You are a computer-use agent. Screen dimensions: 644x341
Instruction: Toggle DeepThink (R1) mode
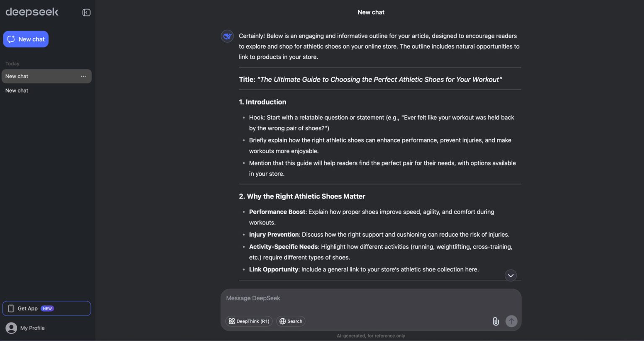[249, 321]
